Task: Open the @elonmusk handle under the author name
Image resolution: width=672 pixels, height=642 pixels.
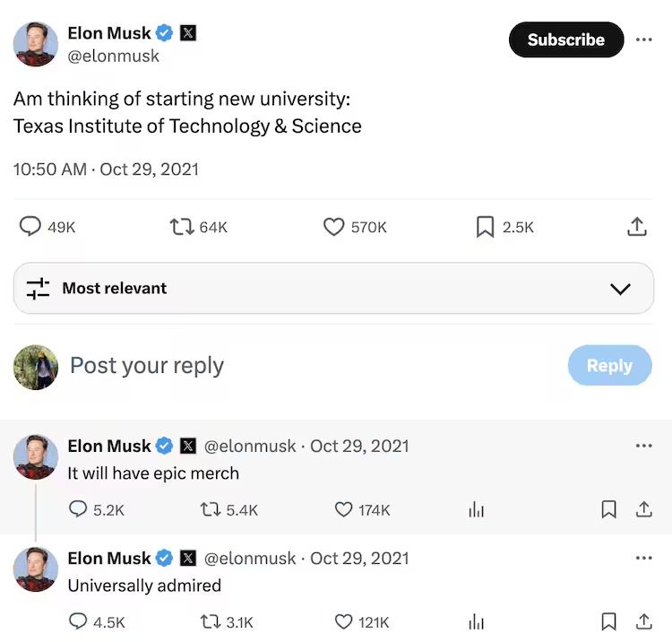Action: click(x=114, y=56)
